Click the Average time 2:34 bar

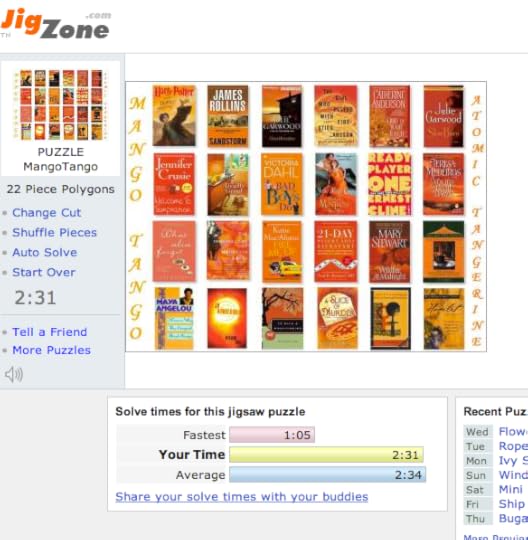[x=328, y=475]
